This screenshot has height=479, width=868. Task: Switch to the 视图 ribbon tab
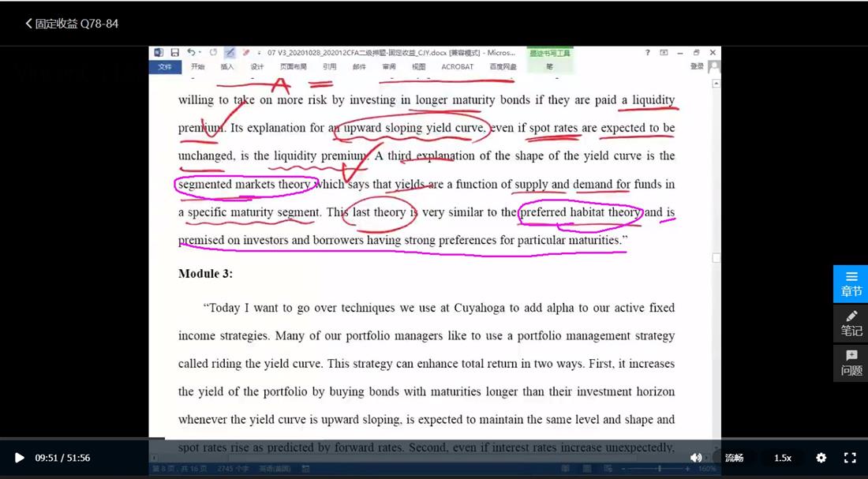(x=418, y=66)
